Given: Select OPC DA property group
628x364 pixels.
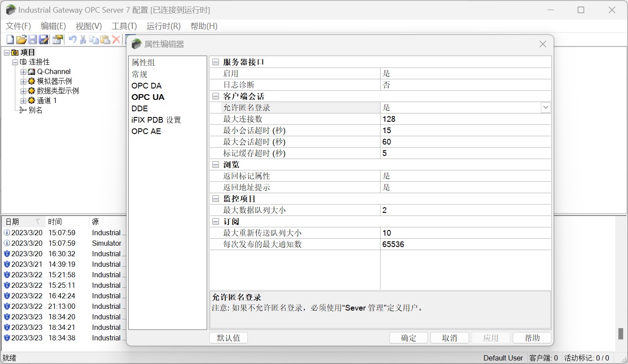Looking at the screenshot, I should coord(146,86).
